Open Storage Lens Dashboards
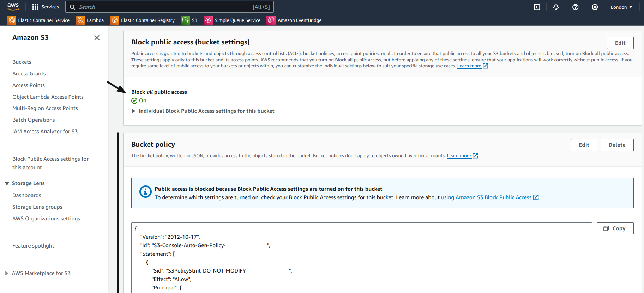This screenshot has height=293, width=644. [27, 195]
